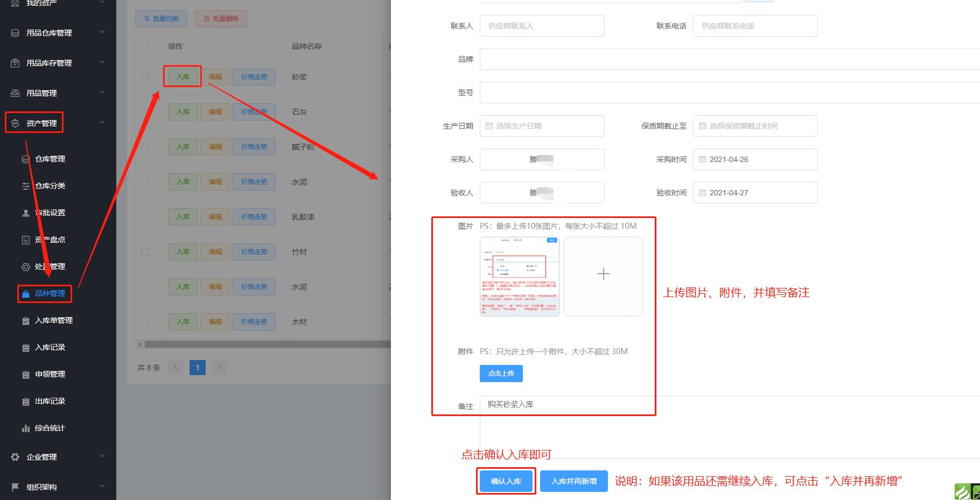This screenshot has width=980, height=500.
Task: Focus the 联系人 input field
Action: [x=542, y=26]
